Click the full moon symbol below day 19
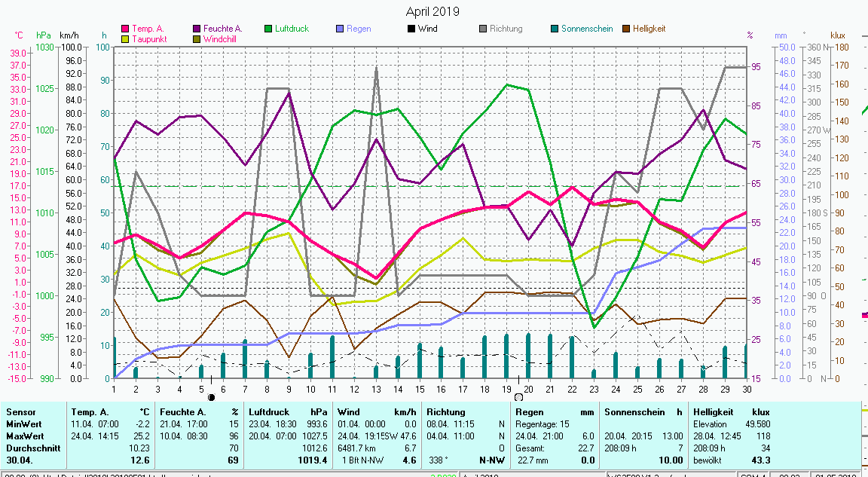 click(518, 396)
